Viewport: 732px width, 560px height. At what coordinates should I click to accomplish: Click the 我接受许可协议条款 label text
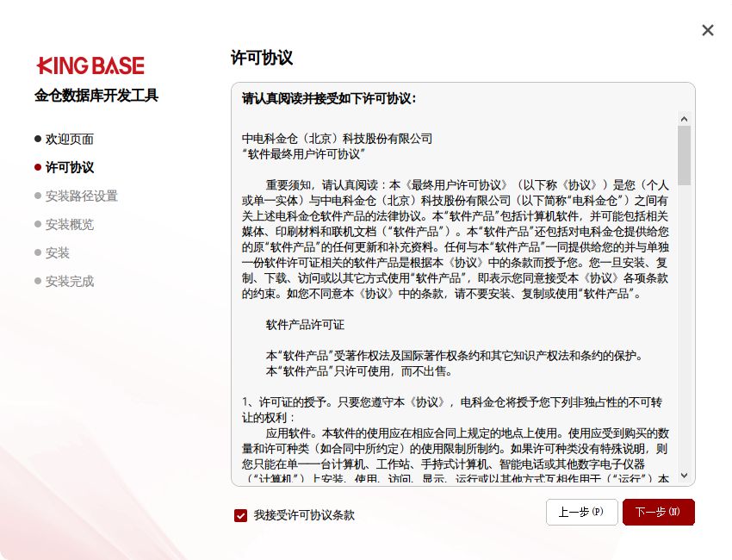[304, 515]
